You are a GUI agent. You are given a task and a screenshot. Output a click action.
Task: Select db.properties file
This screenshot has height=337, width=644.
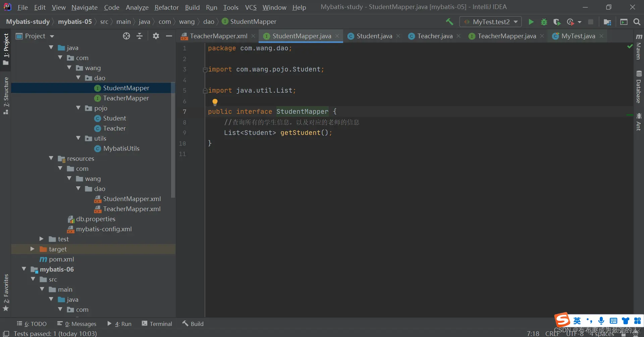click(x=96, y=219)
